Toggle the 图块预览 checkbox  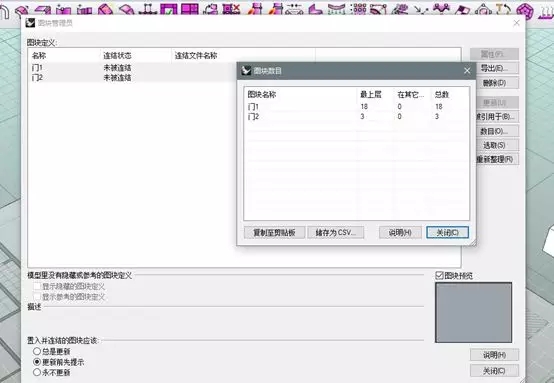(439, 276)
